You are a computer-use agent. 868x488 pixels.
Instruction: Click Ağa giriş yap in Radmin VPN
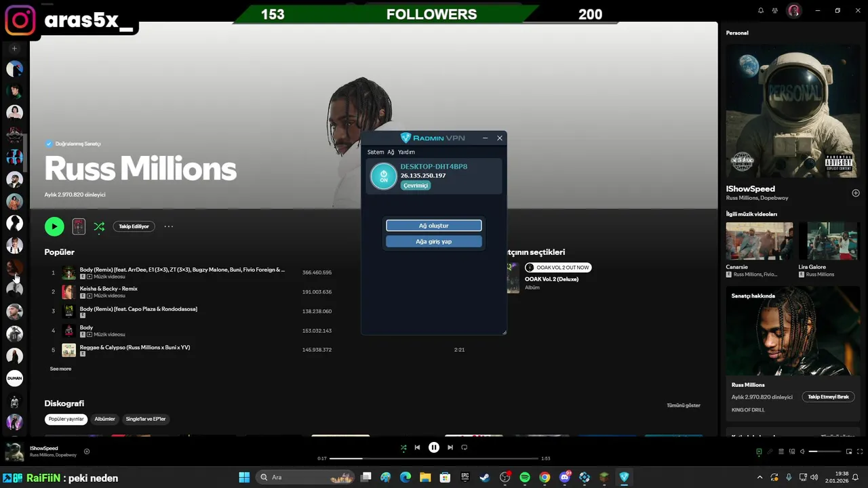(x=434, y=241)
